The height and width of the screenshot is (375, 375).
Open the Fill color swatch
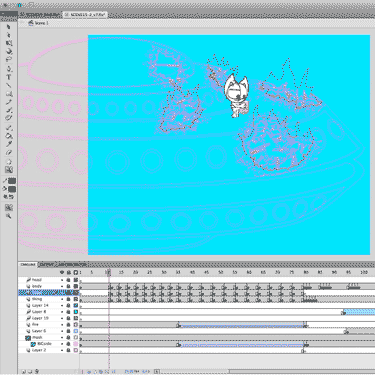[12, 189]
